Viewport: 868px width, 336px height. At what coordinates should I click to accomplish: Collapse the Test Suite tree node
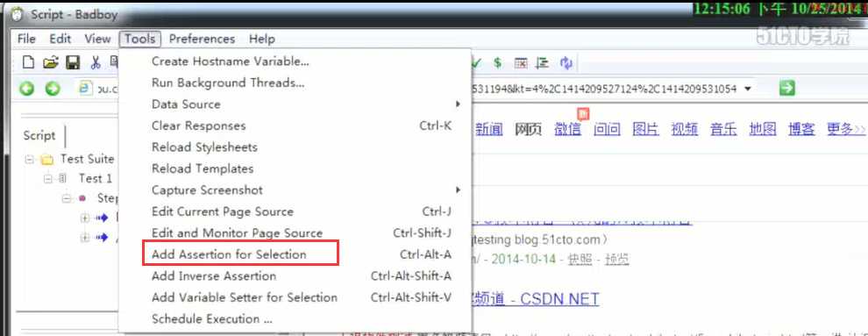30,160
